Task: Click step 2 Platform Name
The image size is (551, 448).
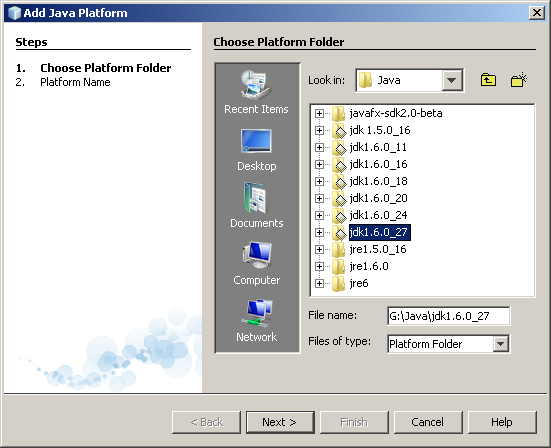Action: pyautogui.click(x=75, y=82)
